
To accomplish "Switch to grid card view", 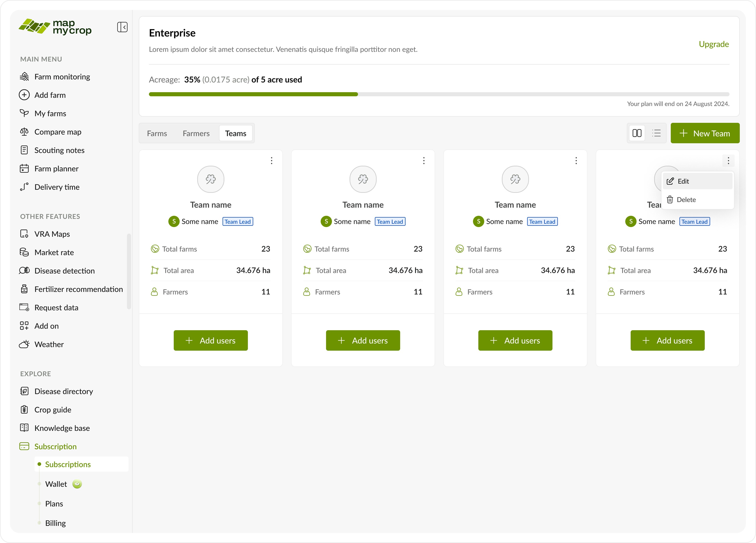I will 637,133.
